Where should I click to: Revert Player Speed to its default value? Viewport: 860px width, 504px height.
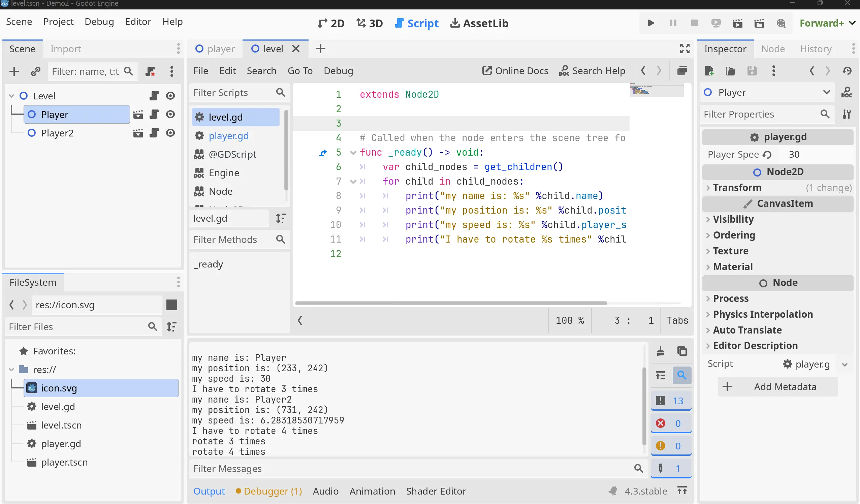tap(767, 155)
